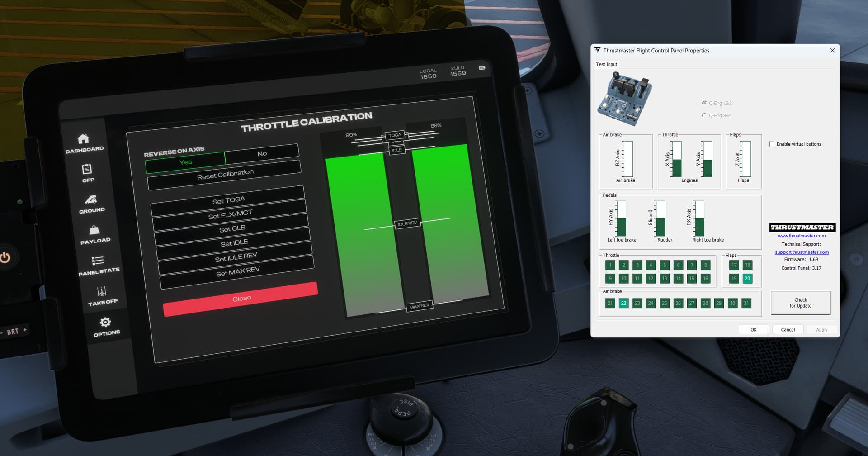This screenshot has width=868, height=456.
Task: Click Check for Update button
Action: click(x=800, y=303)
